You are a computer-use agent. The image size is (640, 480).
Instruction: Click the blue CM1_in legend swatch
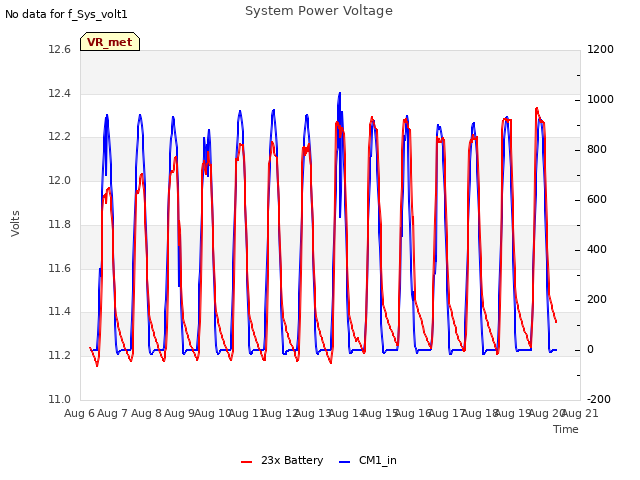[x=344, y=462]
